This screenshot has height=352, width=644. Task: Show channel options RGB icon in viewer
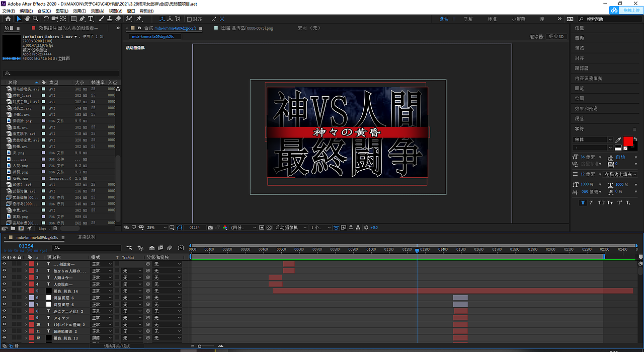(225, 228)
